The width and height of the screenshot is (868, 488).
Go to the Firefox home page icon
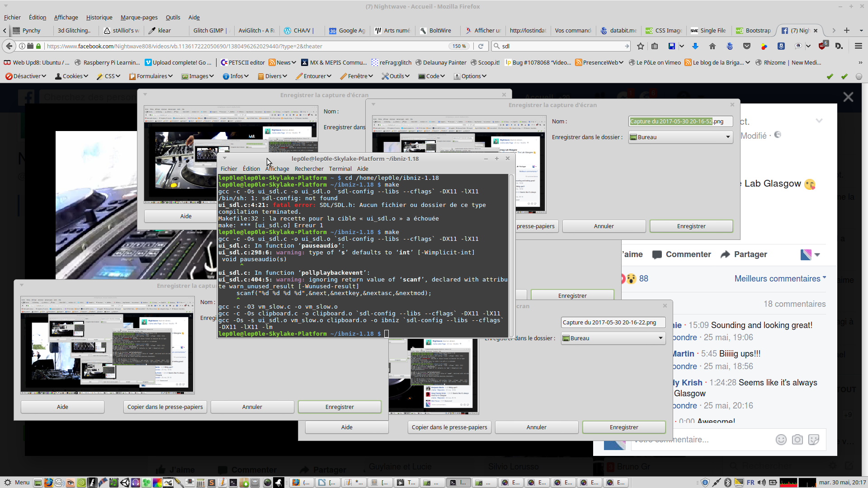tap(712, 46)
